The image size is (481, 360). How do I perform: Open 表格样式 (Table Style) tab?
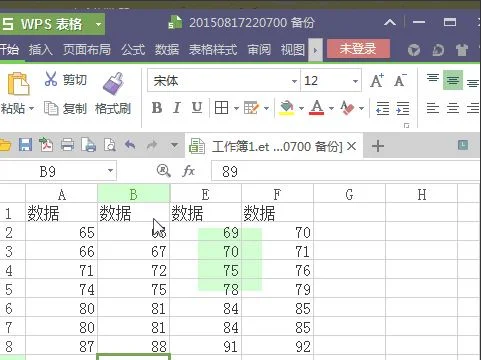tap(213, 50)
